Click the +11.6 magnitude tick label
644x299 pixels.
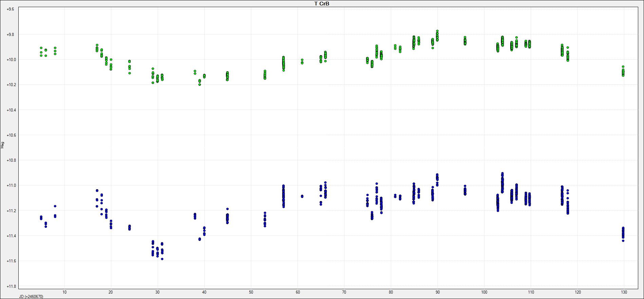tap(11, 261)
